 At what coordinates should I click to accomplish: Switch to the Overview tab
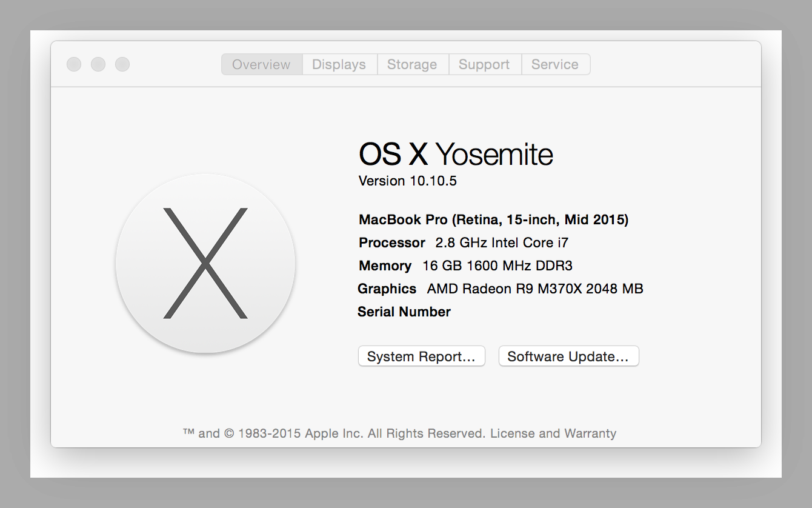click(262, 64)
